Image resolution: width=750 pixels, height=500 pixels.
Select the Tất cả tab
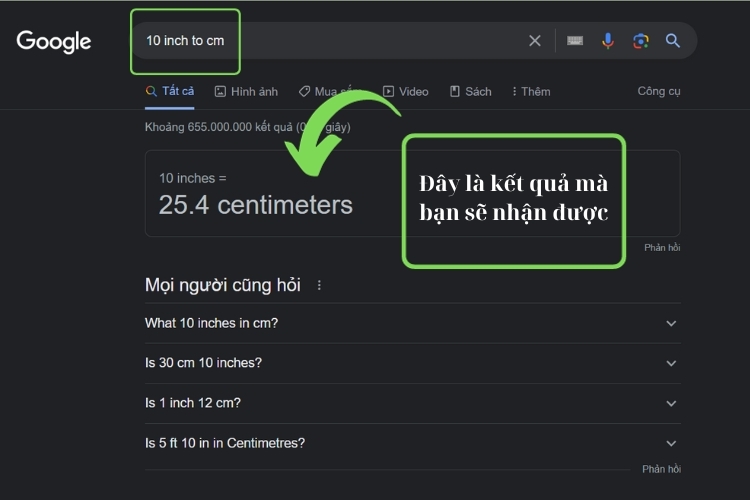170,91
